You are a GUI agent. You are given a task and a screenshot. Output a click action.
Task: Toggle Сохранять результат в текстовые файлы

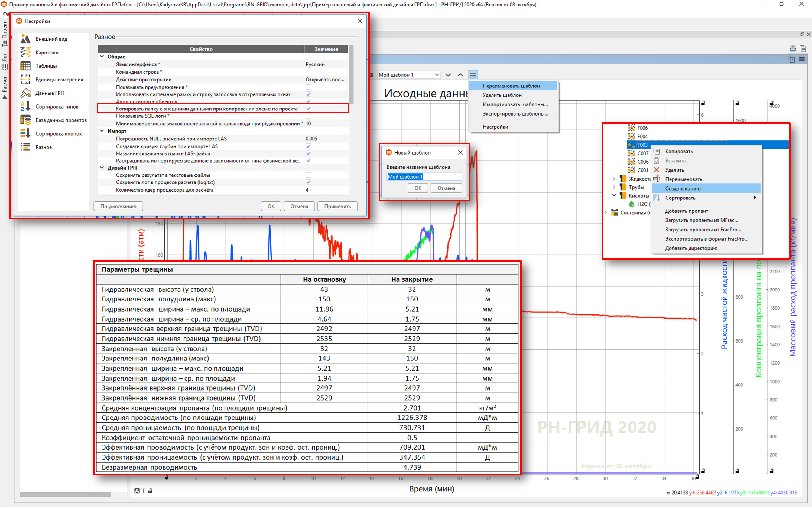(308, 175)
